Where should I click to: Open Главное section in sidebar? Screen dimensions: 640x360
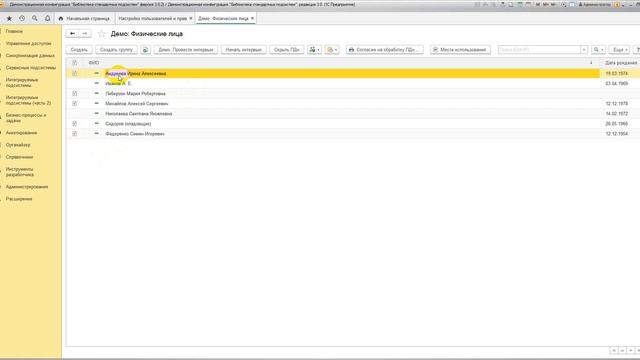coord(14,31)
